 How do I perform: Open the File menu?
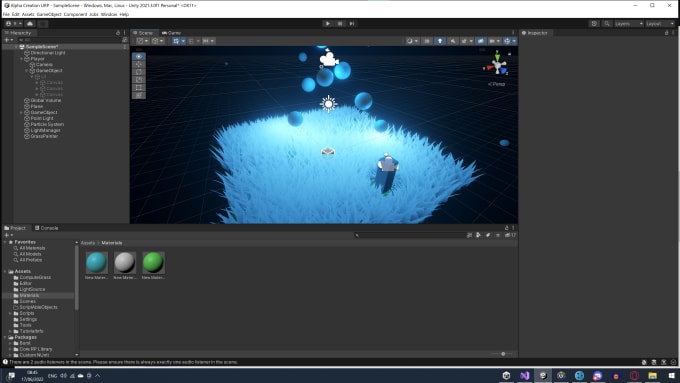[6, 14]
